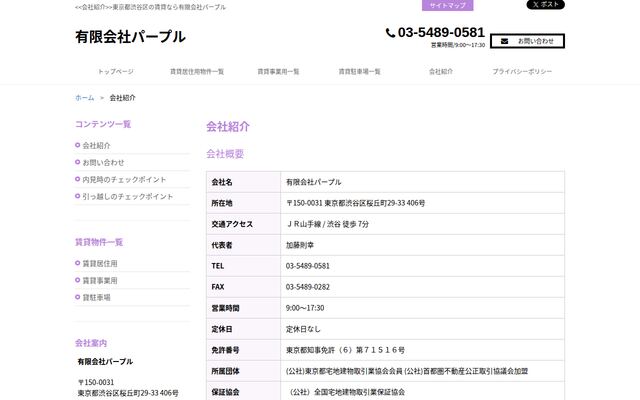The image size is (640, 400).
Task: Click the ホーム breadcrumb link
Action: 84,98
